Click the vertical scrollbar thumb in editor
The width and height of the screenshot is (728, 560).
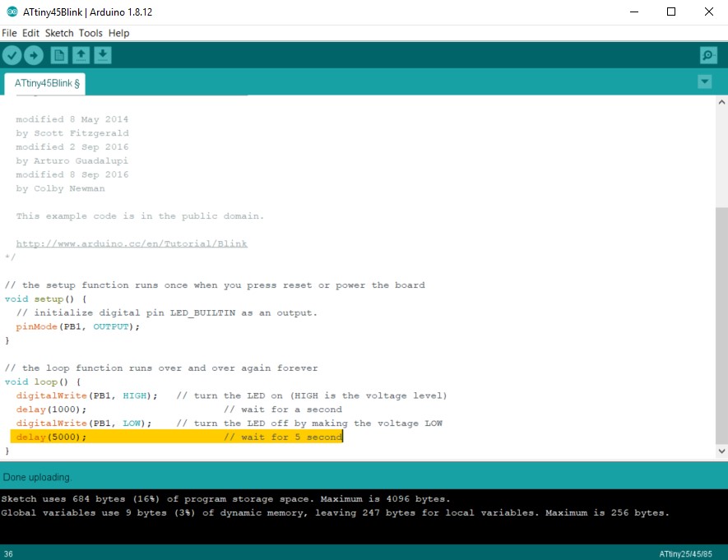721,326
